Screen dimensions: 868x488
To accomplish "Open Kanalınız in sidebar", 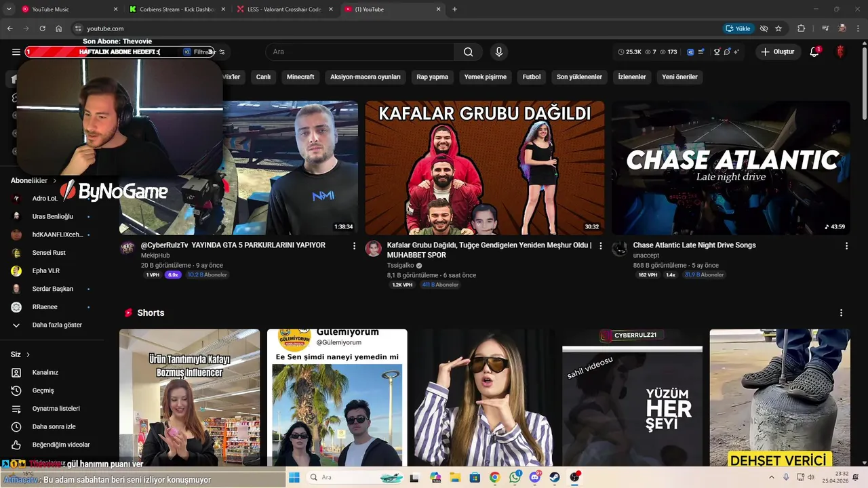I will tap(52, 373).
